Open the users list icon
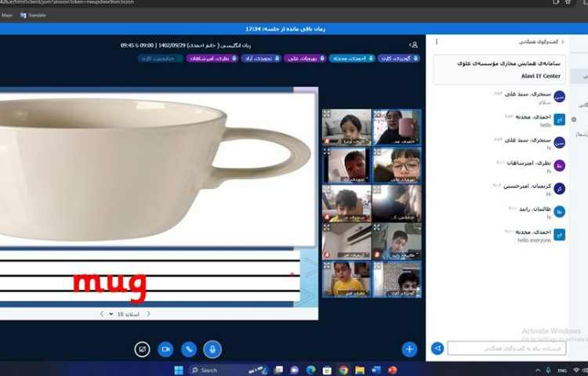This screenshot has width=588, height=376. (x=414, y=45)
